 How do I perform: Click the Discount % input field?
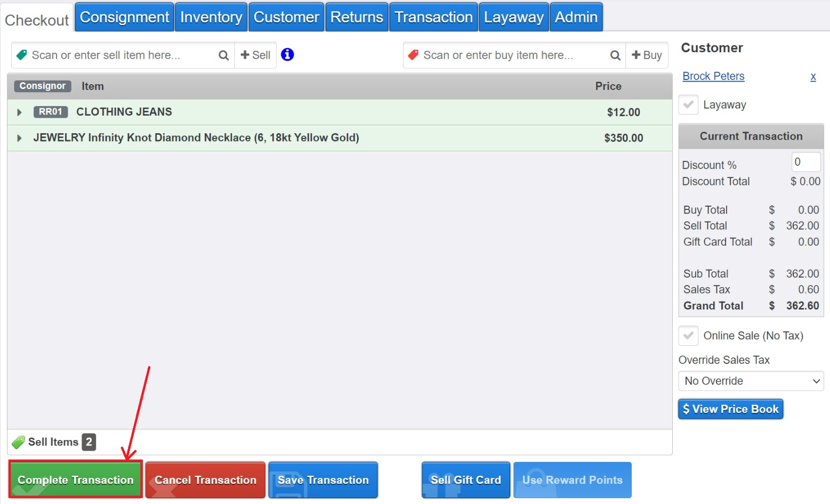tap(805, 161)
